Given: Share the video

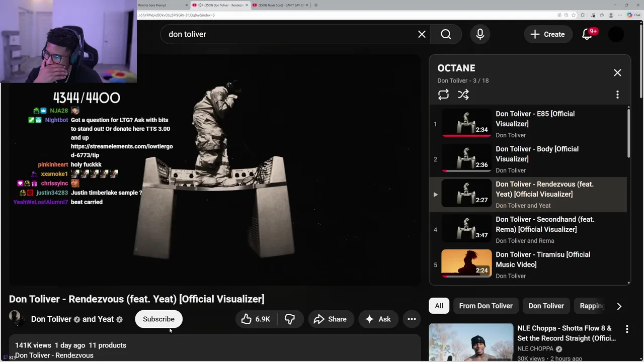Looking at the screenshot, I should coord(330,319).
